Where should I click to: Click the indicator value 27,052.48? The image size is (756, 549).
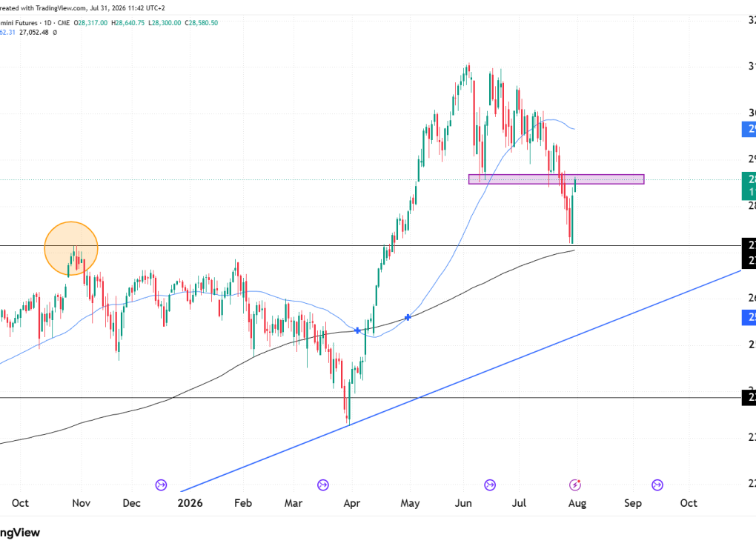point(34,33)
